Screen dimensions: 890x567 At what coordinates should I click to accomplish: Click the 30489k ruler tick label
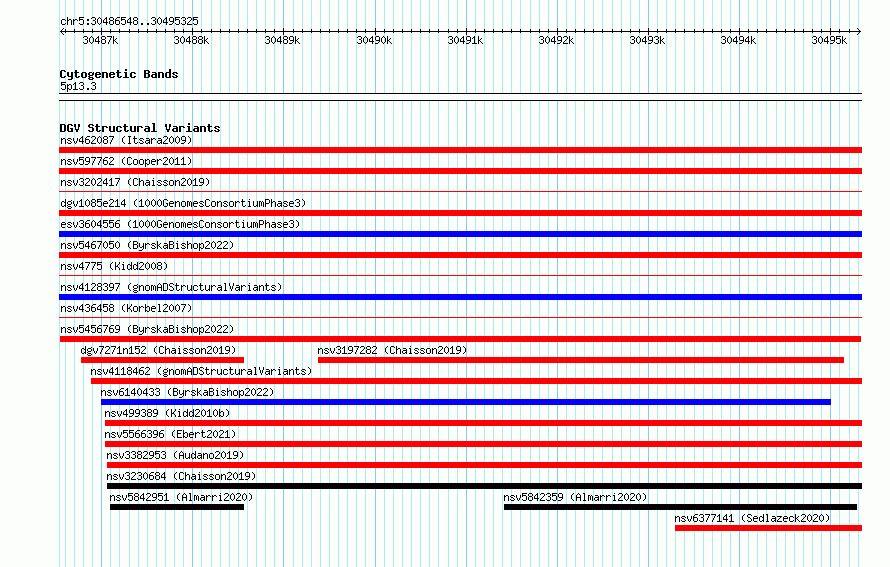click(283, 40)
